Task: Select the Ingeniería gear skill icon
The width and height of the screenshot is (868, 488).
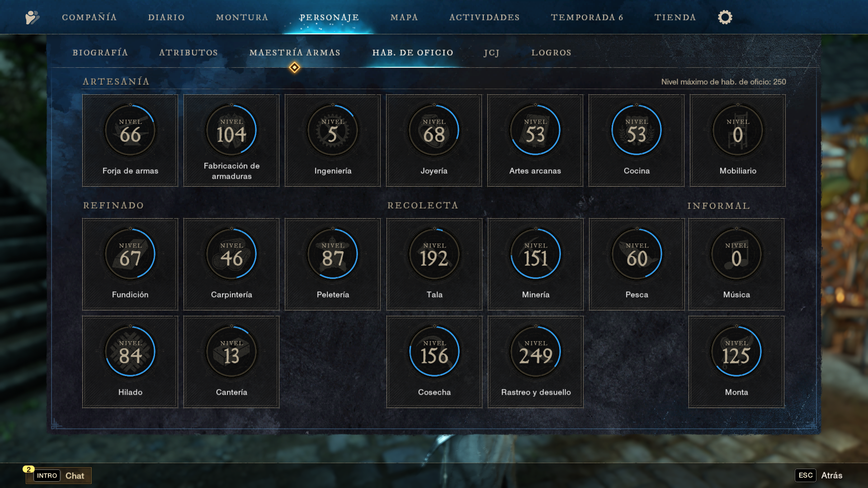Action: coord(333,131)
